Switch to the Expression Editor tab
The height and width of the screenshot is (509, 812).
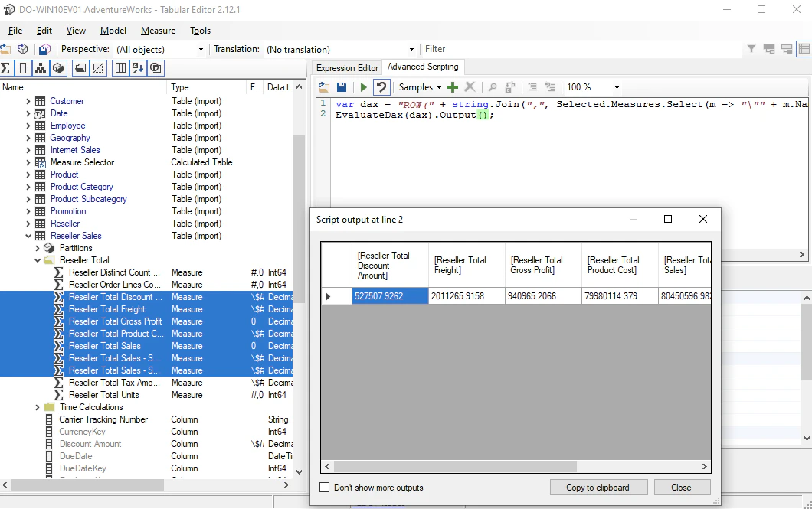pos(347,68)
